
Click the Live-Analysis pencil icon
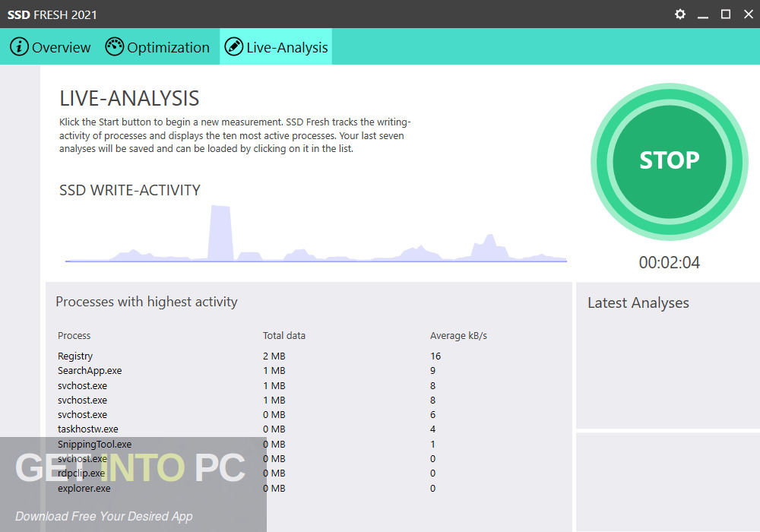pyautogui.click(x=233, y=47)
